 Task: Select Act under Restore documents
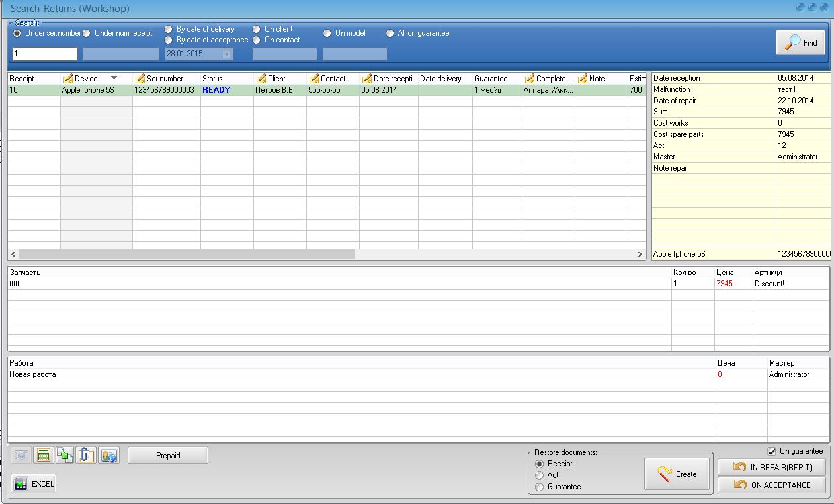point(540,475)
